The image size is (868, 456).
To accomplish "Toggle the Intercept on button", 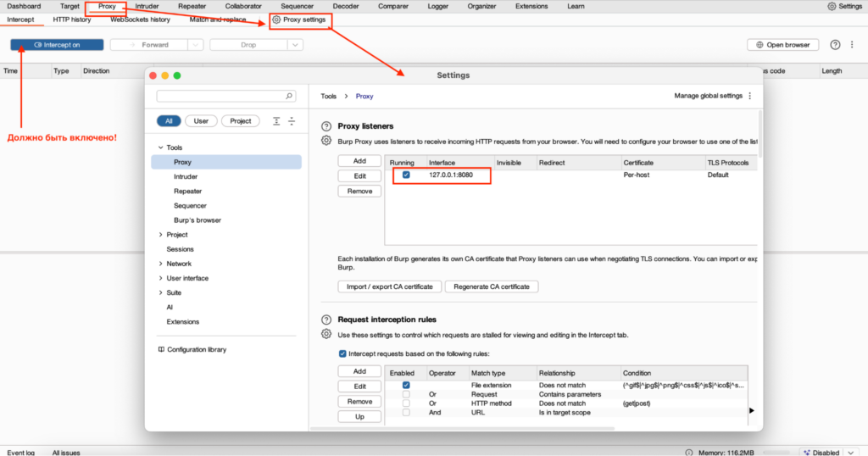I will pyautogui.click(x=57, y=45).
